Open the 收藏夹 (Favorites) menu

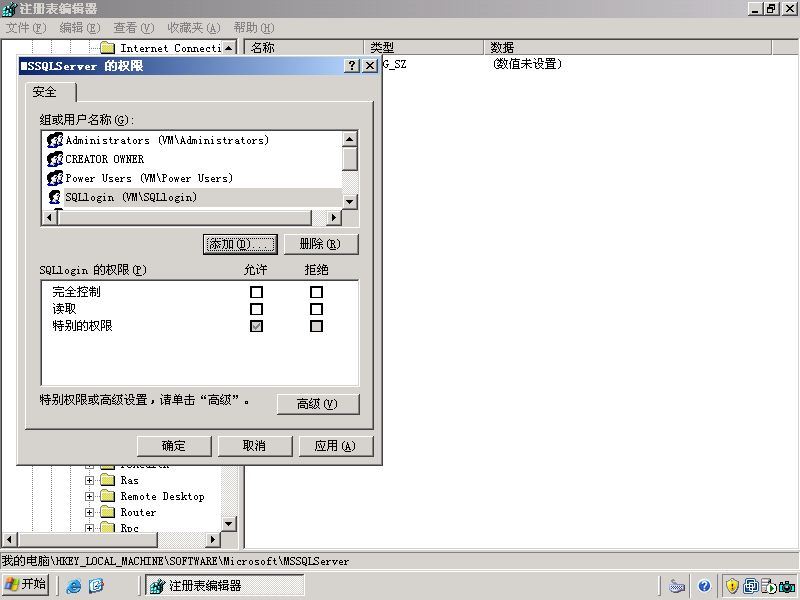[x=194, y=28]
